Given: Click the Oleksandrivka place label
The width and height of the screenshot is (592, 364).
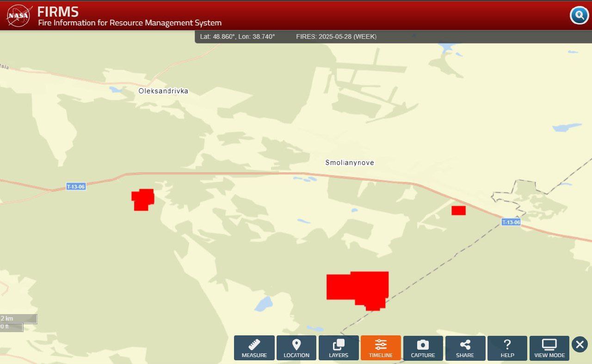Looking at the screenshot, I should 163,91.
